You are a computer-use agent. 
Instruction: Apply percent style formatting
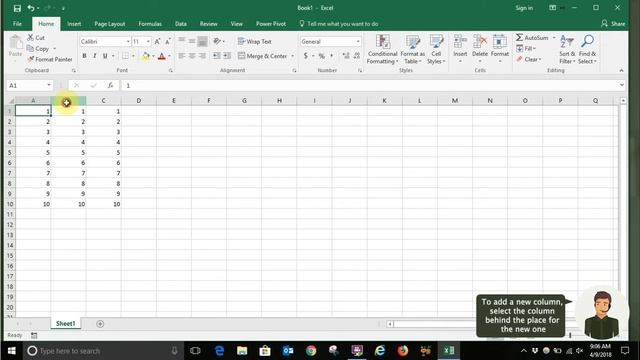(x=322, y=56)
